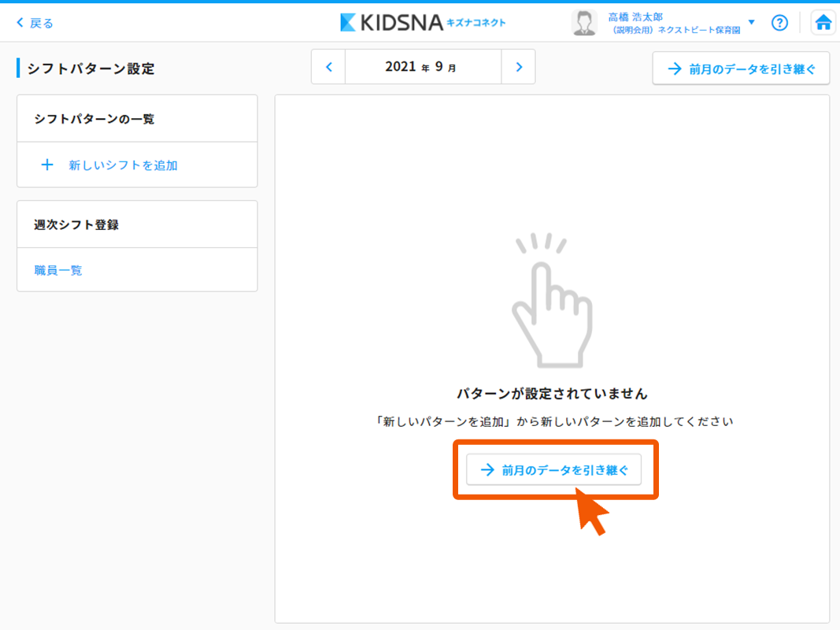Click the back chevron icon beside 戻る
The image size is (840, 630).
point(20,23)
